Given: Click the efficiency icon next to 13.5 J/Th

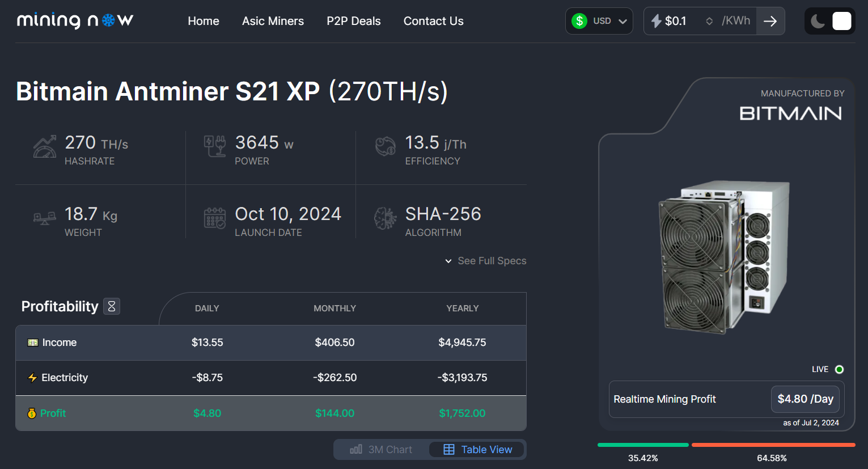Looking at the screenshot, I should coord(386,146).
